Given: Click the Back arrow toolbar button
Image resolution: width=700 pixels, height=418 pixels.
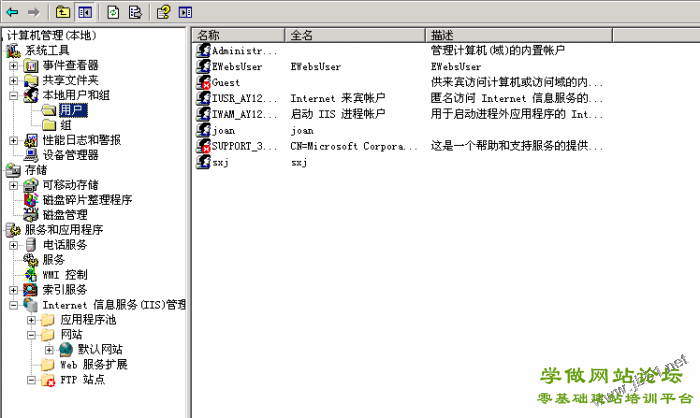Looking at the screenshot, I should [x=12, y=12].
